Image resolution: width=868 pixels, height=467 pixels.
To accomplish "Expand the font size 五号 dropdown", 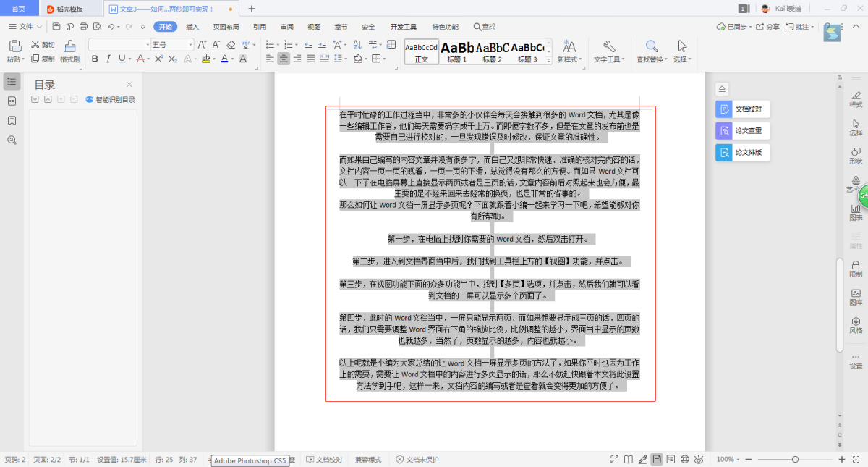I will [190, 45].
